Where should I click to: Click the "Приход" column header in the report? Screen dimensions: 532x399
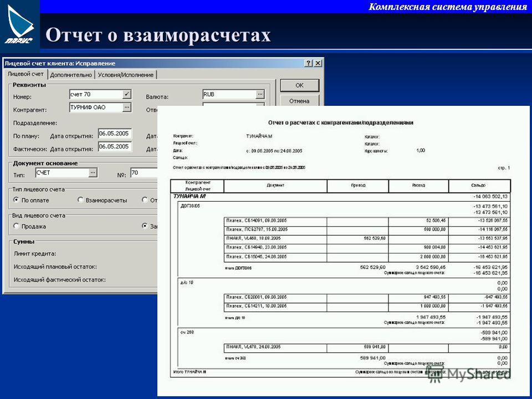358,186
